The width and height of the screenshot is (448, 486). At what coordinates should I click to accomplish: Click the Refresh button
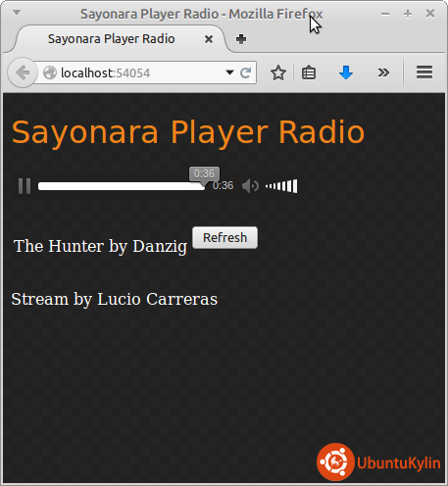(x=225, y=238)
